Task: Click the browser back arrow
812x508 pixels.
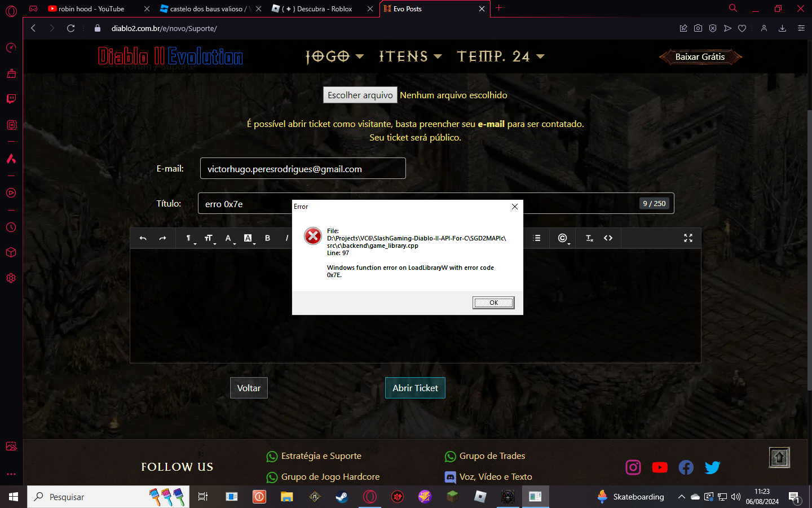Action: (33, 28)
